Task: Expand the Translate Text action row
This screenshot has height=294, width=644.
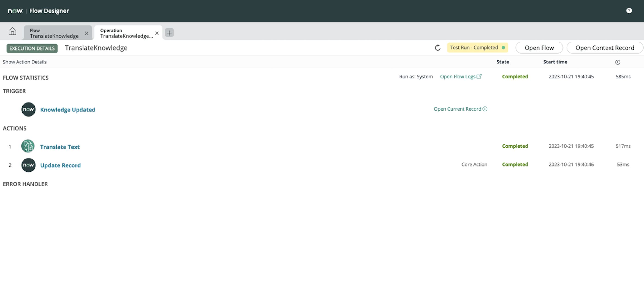Action: coord(60,147)
